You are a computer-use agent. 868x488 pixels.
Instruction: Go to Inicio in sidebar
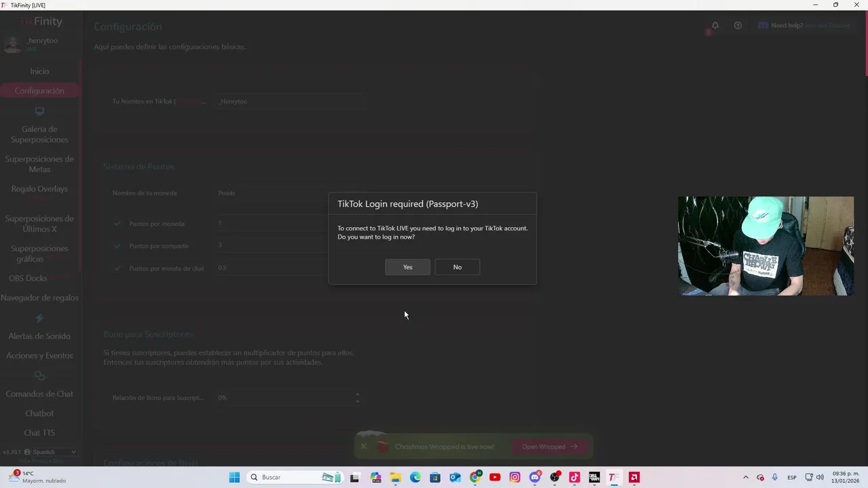coord(39,71)
